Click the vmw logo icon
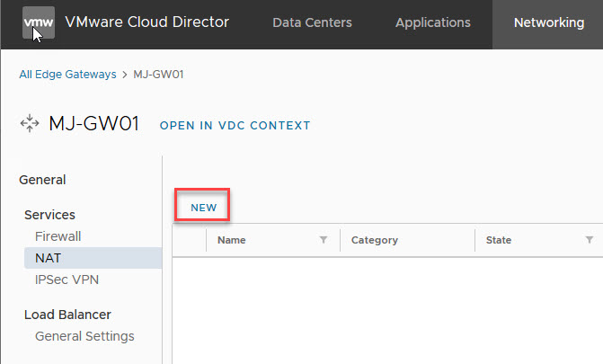This screenshot has width=603, height=364. (x=38, y=23)
